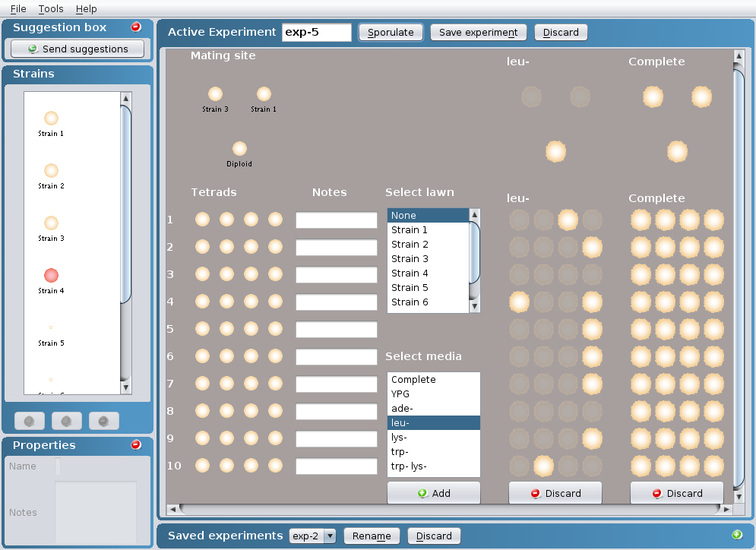This screenshot has width=756, height=550.
Task: Click the growing diploid colony on leu- mating plate
Action: [556, 151]
